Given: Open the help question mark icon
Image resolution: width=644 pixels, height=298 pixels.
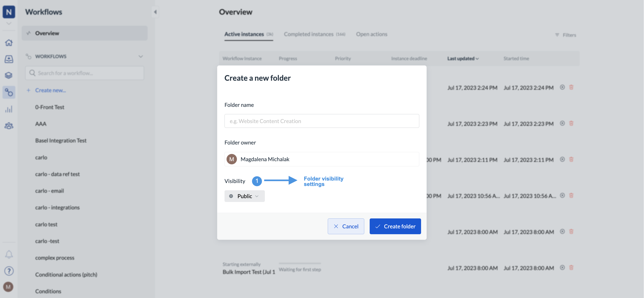Looking at the screenshot, I should pos(9,271).
